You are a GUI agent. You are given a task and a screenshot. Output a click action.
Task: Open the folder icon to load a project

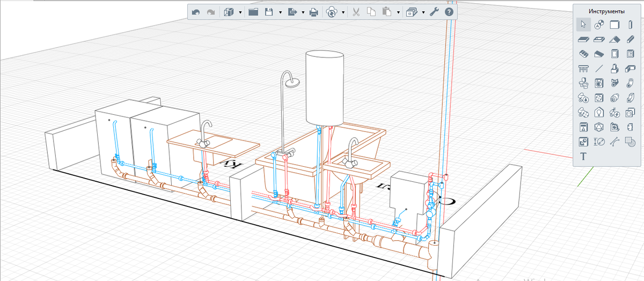(253, 12)
